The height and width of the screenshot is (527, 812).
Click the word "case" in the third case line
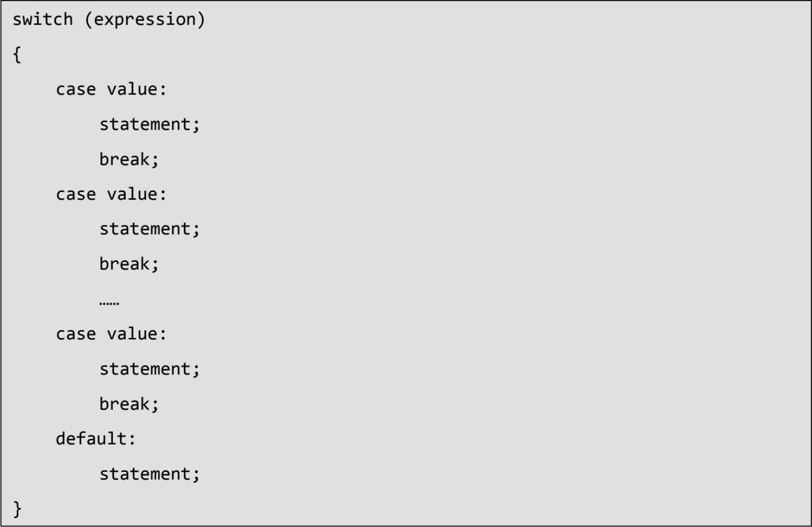pyautogui.click(x=76, y=334)
